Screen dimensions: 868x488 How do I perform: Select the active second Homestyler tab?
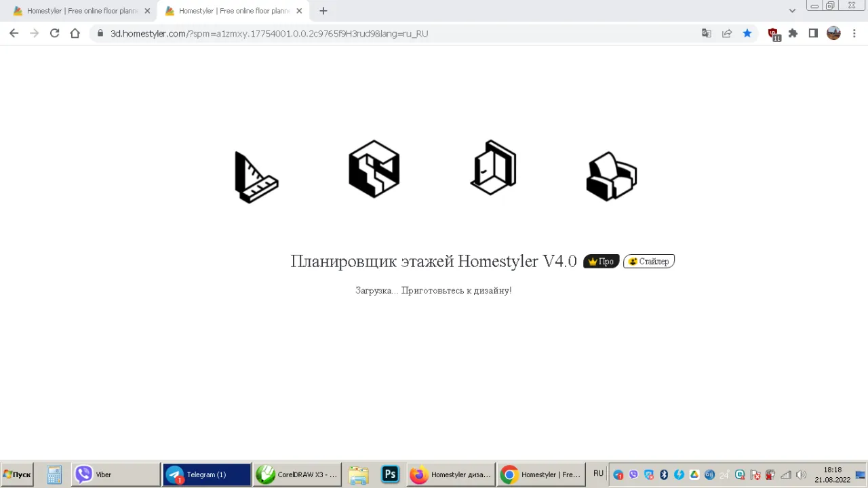(234, 11)
